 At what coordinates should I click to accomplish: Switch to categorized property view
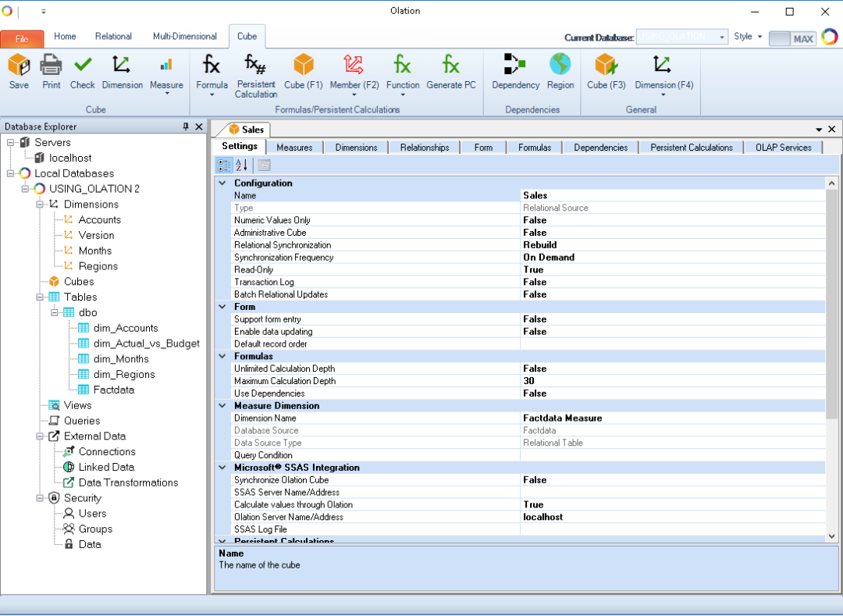(224, 165)
